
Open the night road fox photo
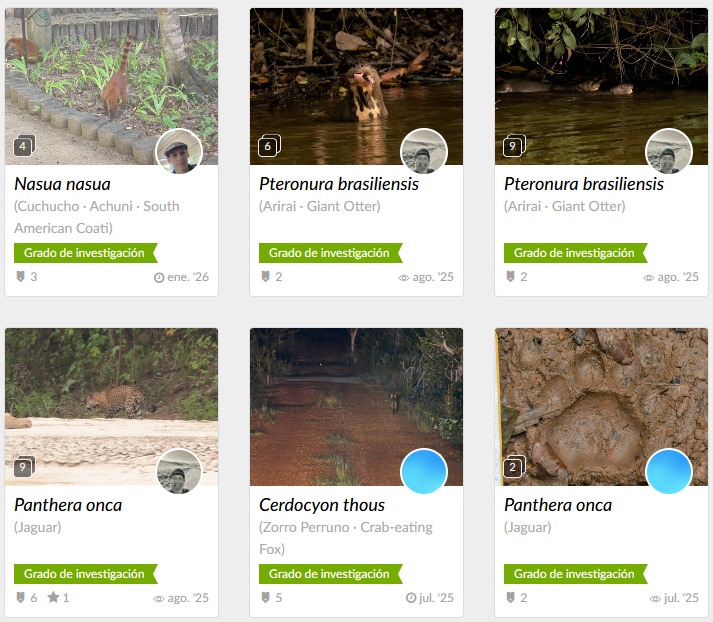tap(356, 406)
